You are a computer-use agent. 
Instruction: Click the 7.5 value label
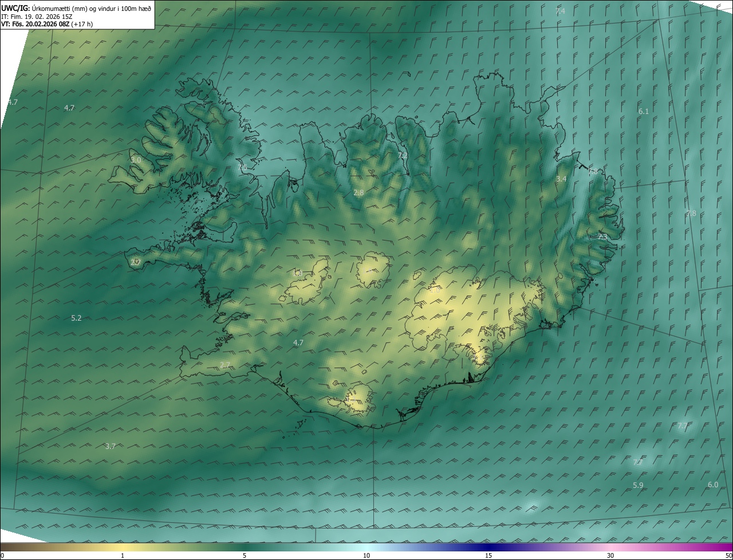[242, 167]
